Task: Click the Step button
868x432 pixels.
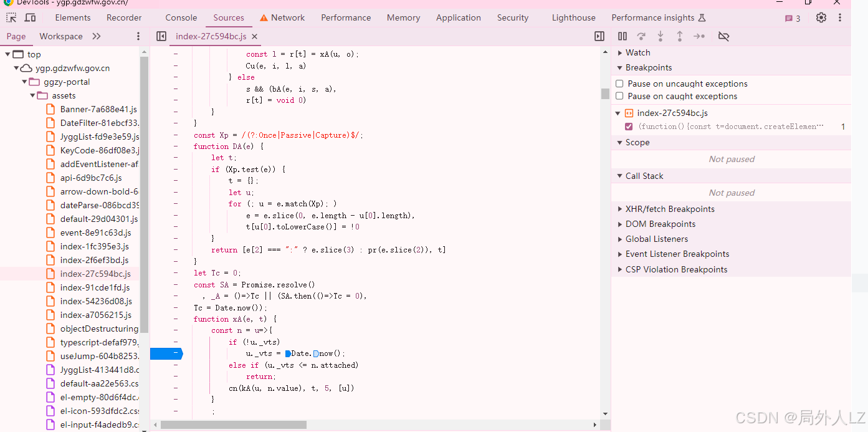Action: tap(699, 36)
